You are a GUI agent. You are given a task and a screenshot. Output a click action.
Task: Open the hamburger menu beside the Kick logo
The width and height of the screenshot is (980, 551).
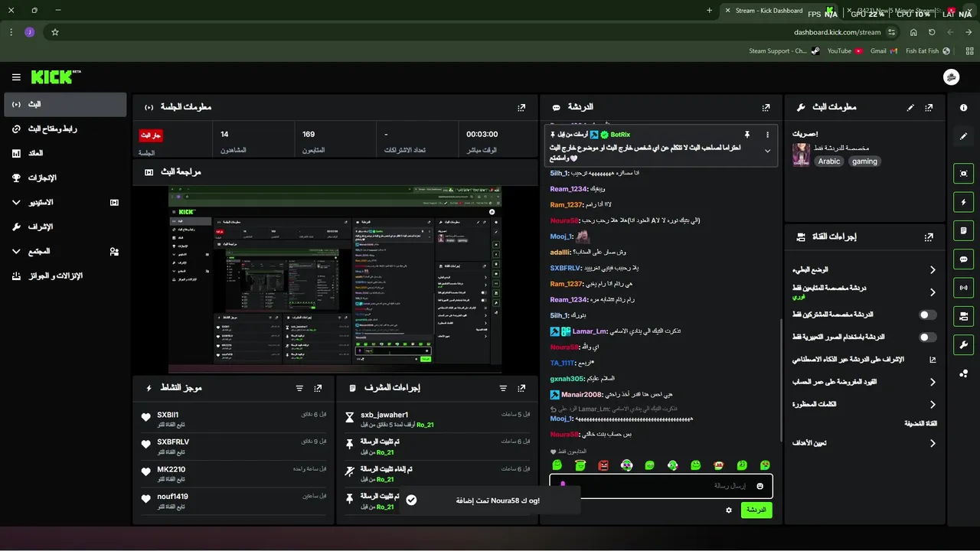click(x=16, y=77)
